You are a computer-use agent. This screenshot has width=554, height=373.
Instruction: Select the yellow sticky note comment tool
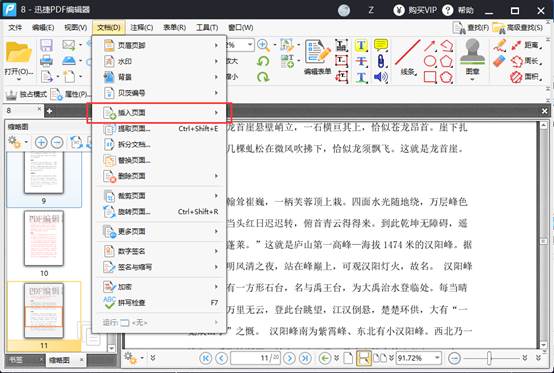[381, 45]
